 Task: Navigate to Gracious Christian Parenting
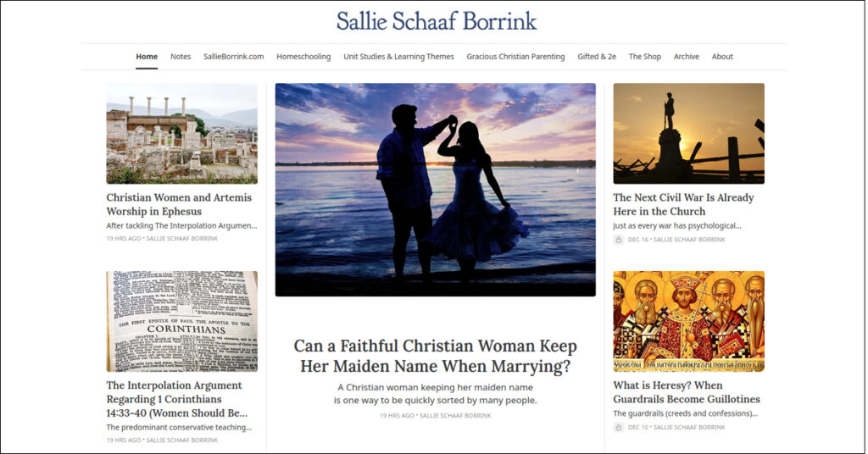point(515,57)
